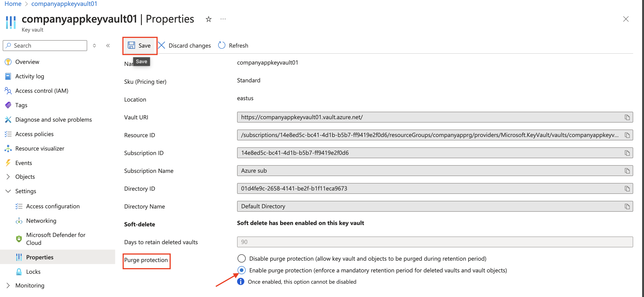Copy the Resource ID value

[x=627, y=135]
